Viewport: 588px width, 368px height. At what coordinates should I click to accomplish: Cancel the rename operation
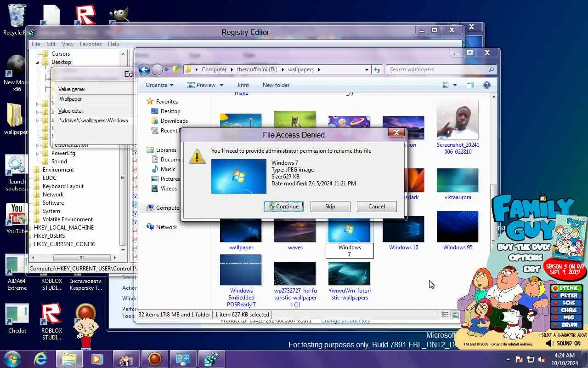377,207
